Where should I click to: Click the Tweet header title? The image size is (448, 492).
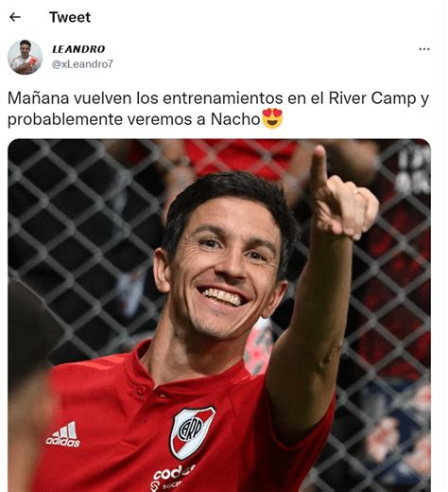click(70, 17)
